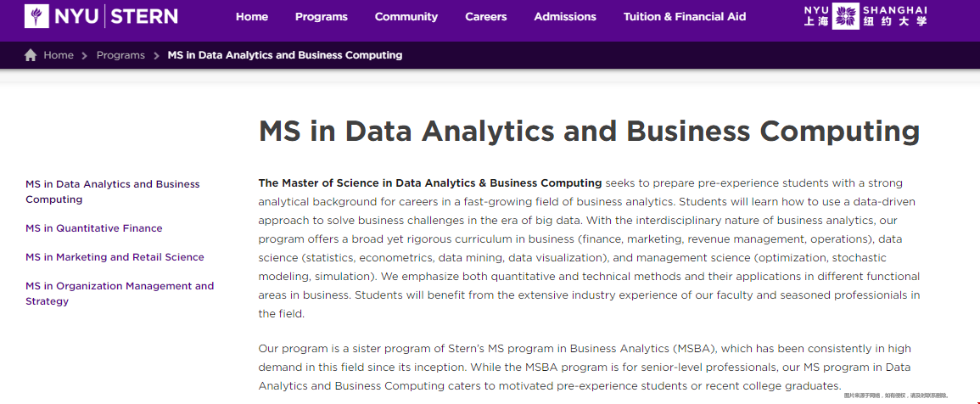Image resolution: width=980 pixels, height=404 pixels.
Task: Open Tuition & Financial Aid menu
Action: coord(685,17)
